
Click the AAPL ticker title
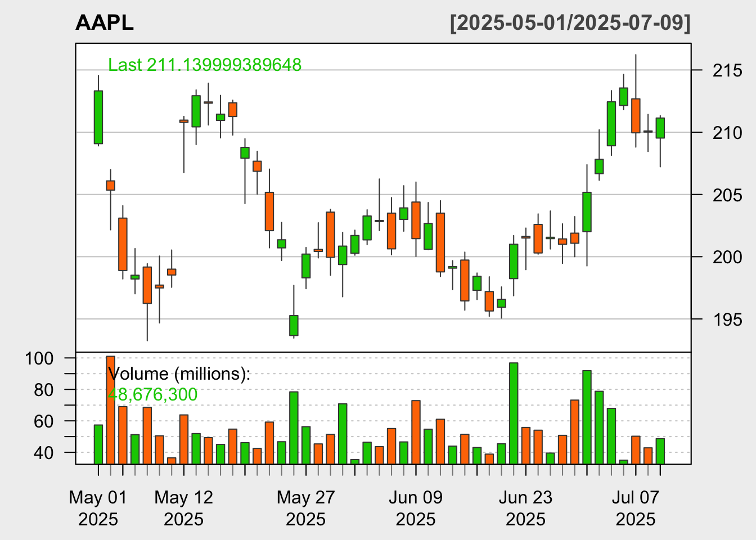point(104,23)
